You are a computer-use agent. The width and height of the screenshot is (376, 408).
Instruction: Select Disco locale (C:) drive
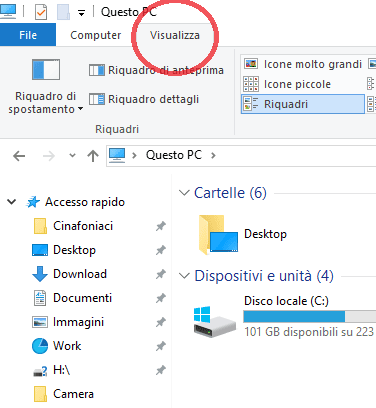click(284, 318)
